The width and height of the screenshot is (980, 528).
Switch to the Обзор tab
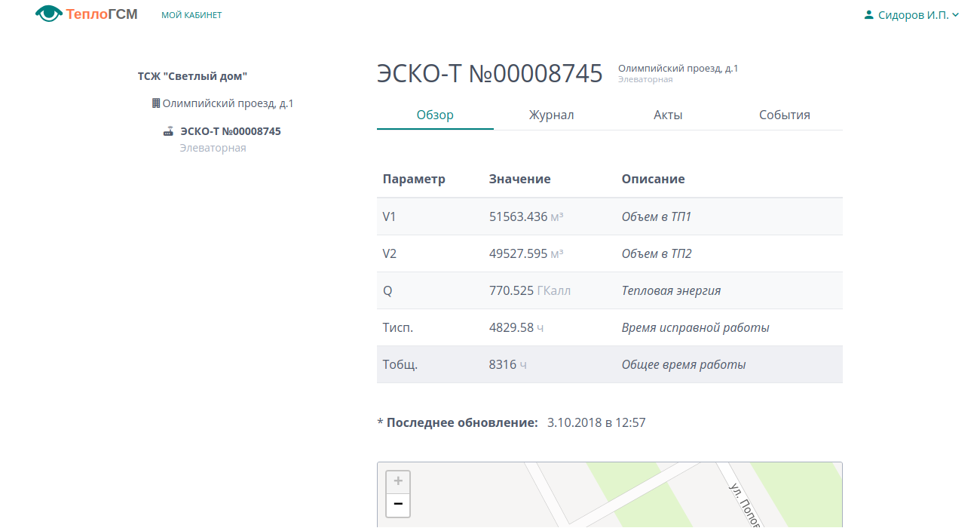pos(435,115)
